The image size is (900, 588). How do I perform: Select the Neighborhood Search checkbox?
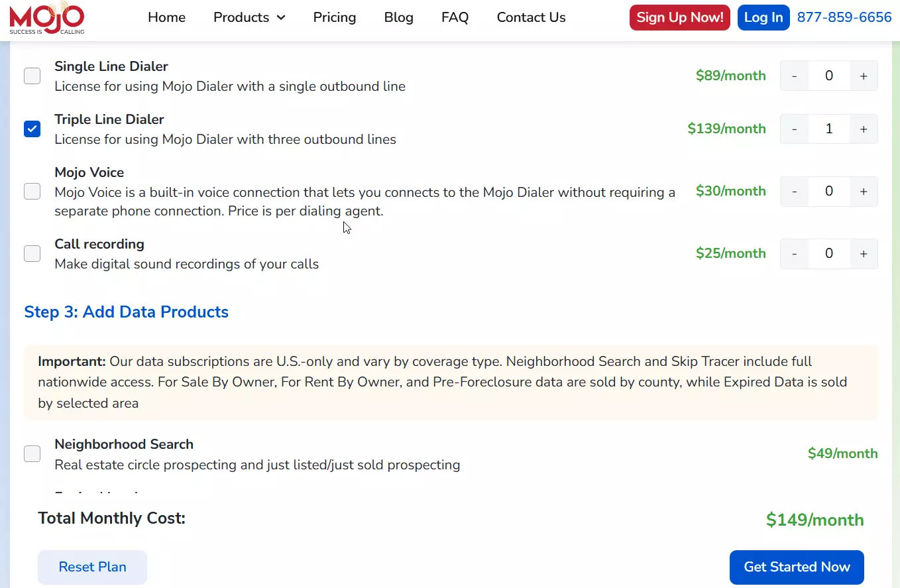32,454
